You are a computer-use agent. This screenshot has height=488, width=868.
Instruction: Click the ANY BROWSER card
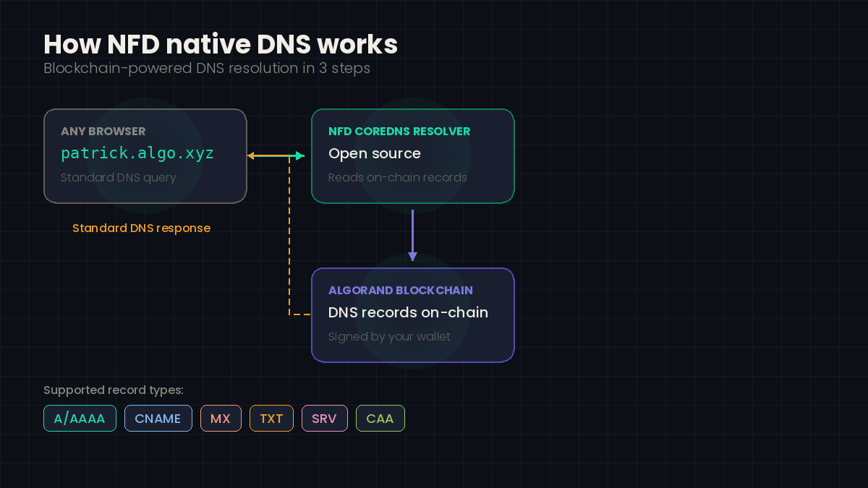tap(145, 155)
